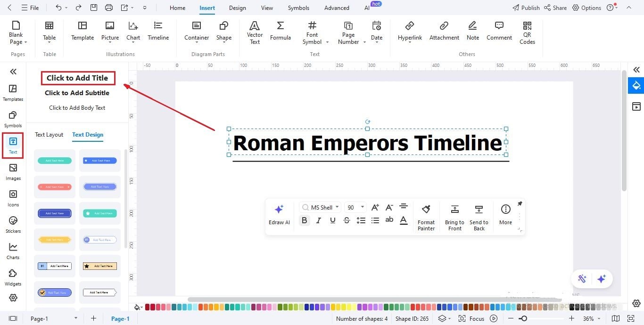
Task: Switch to the Text Layout tab
Action: (49, 135)
